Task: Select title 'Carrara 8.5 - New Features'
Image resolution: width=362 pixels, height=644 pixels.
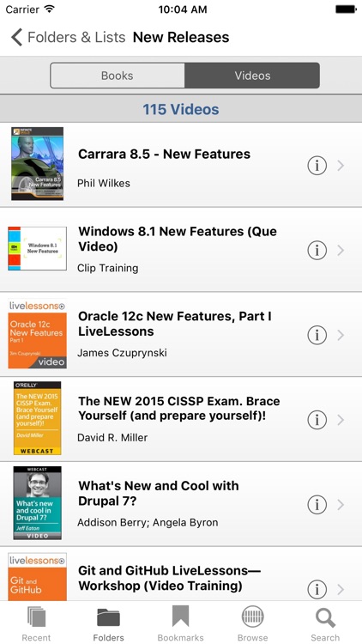Action: click(x=164, y=154)
